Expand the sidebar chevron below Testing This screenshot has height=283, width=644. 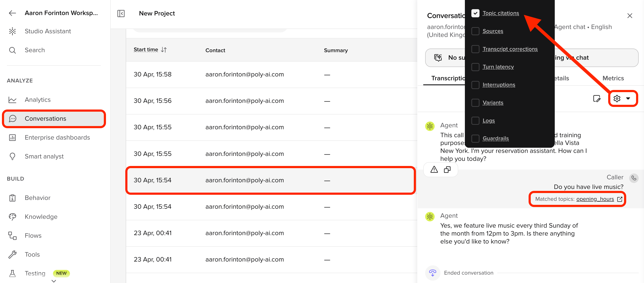(53, 281)
